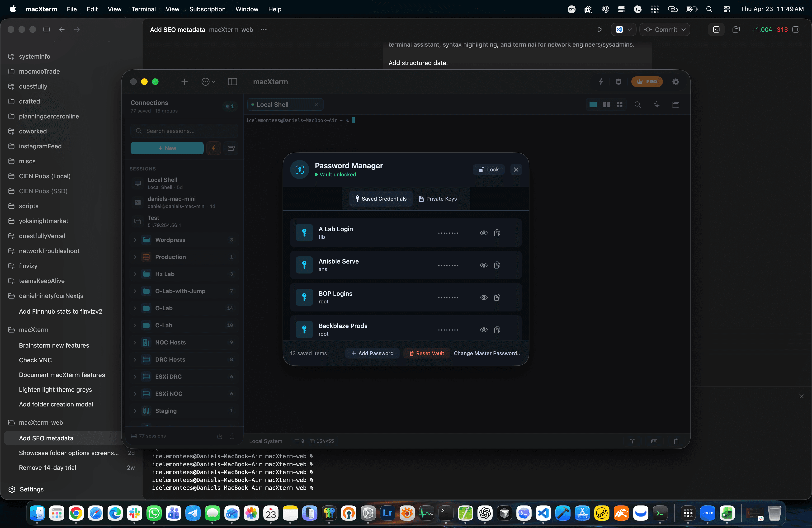Viewport: 812px width, 528px height.
Task: Show the Anisble Serve password
Action: [x=483, y=265]
